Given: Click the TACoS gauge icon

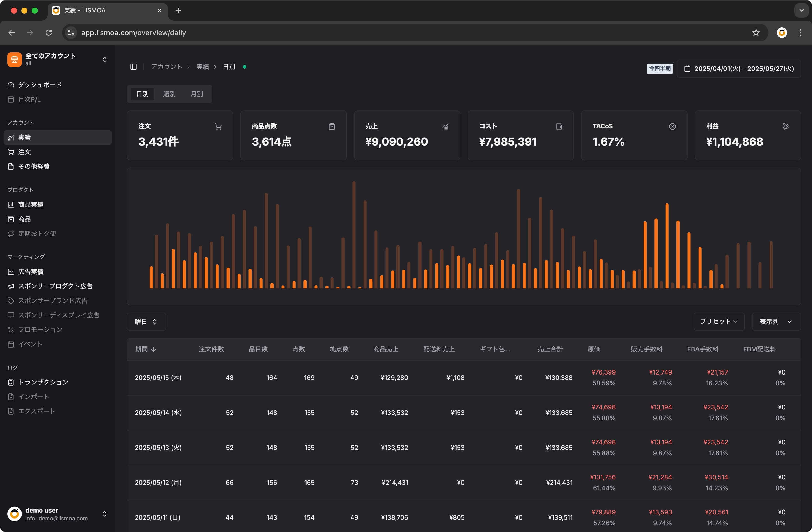Looking at the screenshot, I should (x=672, y=126).
